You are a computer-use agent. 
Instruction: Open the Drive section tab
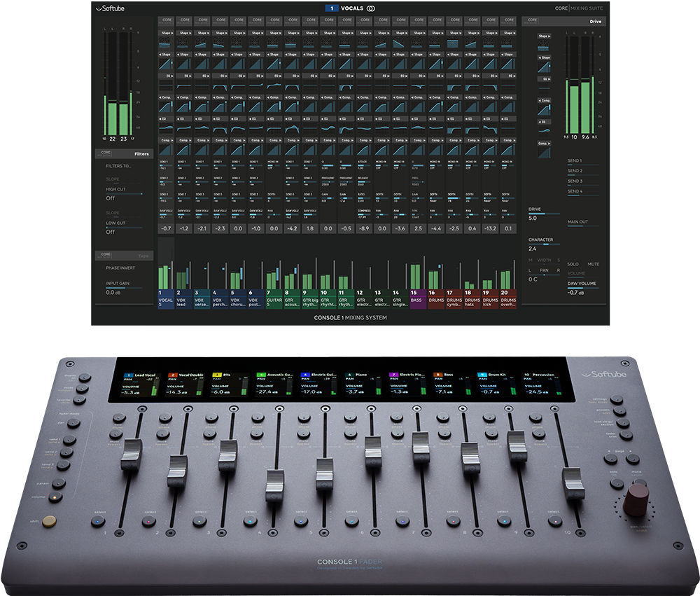[596, 22]
